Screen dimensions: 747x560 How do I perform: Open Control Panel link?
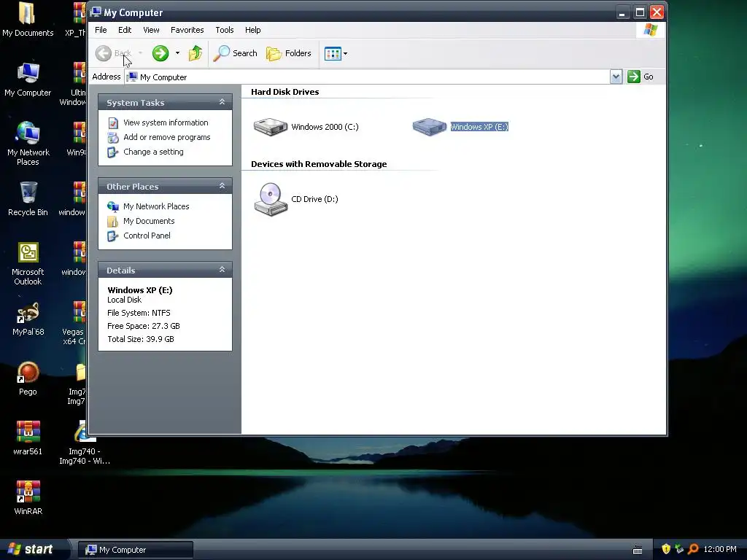(x=147, y=236)
